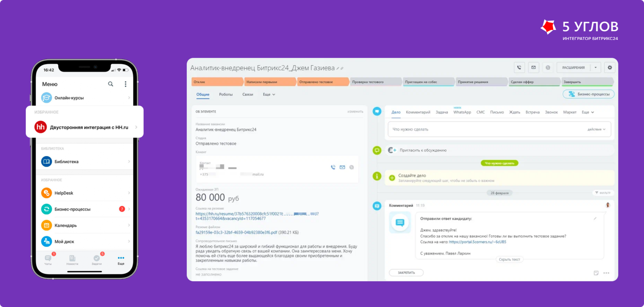The height and width of the screenshot is (307, 644).
Task: Set stage to Отклик
Action: click(217, 82)
